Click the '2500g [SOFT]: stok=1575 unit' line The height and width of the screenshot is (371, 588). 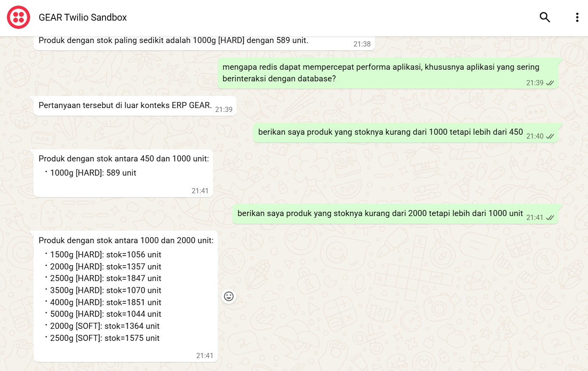(x=105, y=338)
